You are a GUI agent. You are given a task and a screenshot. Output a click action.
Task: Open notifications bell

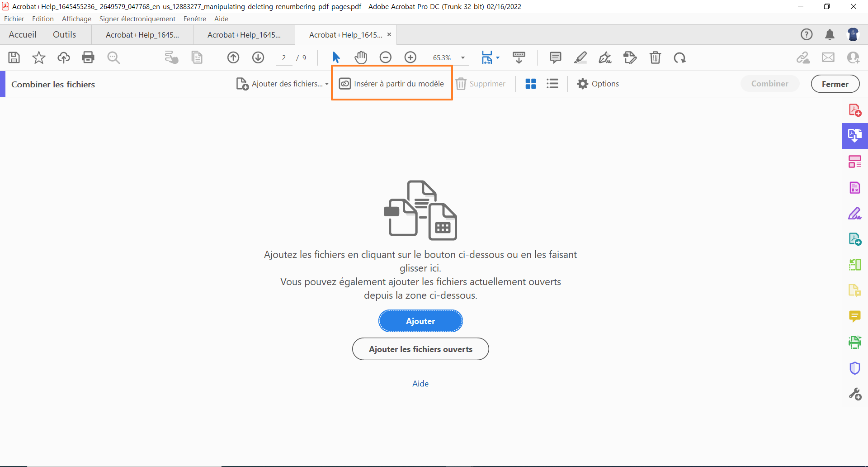click(x=830, y=34)
